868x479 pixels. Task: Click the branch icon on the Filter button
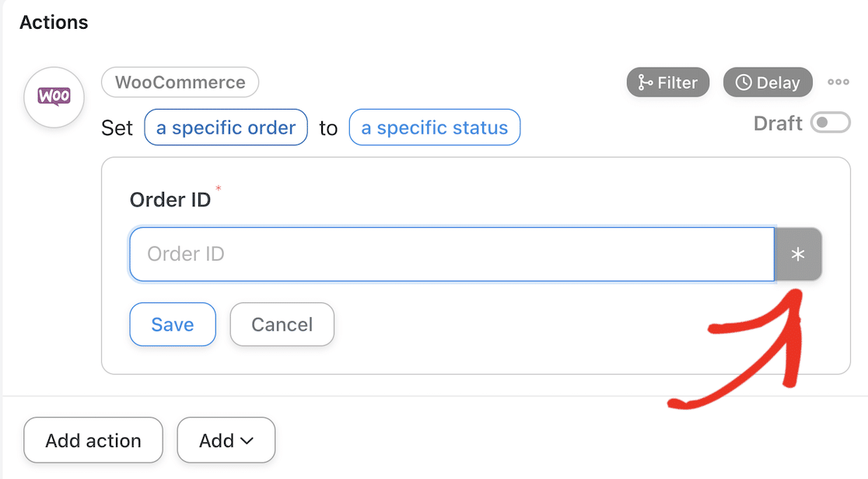[645, 82]
